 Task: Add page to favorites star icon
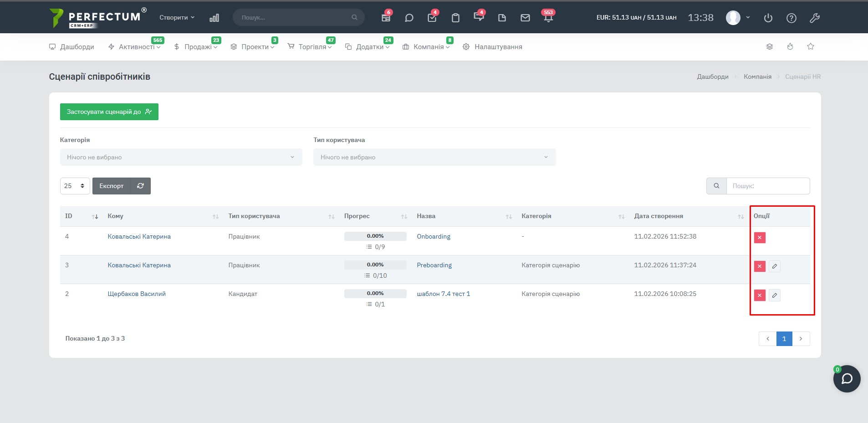pyautogui.click(x=810, y=46)
